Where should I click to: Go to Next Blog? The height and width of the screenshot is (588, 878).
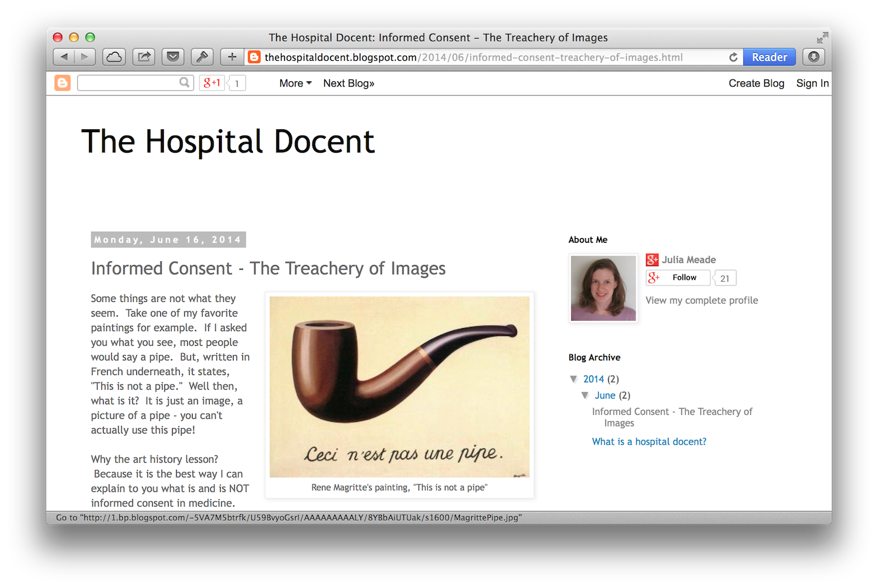click(349, 83)
